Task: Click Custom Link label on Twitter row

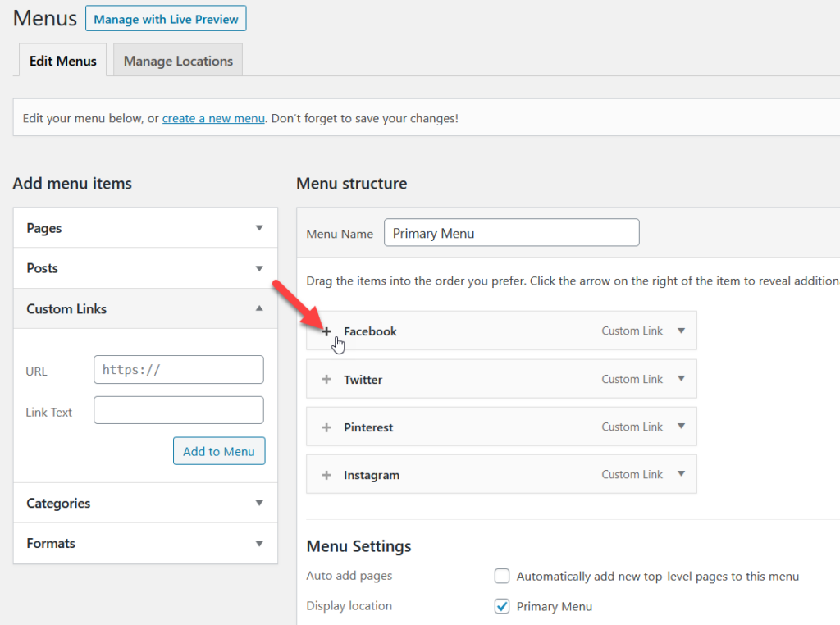Action: (x=632, y=379)
